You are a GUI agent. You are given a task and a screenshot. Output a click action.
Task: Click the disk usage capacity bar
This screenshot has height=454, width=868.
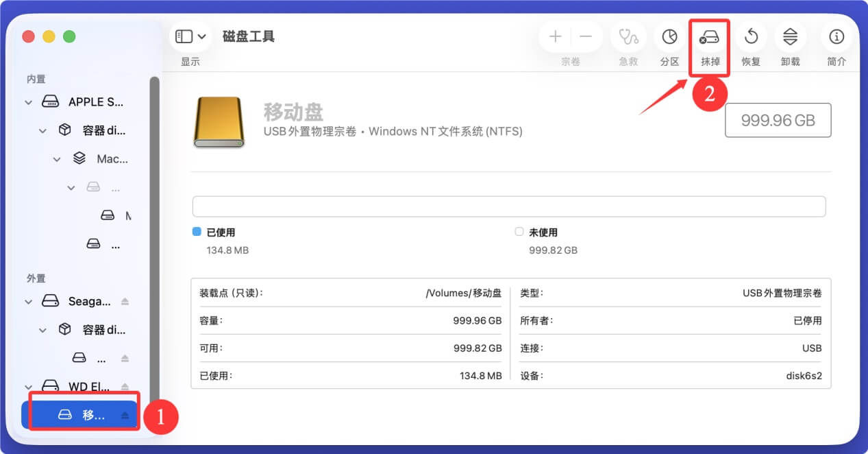coord(508,206)
